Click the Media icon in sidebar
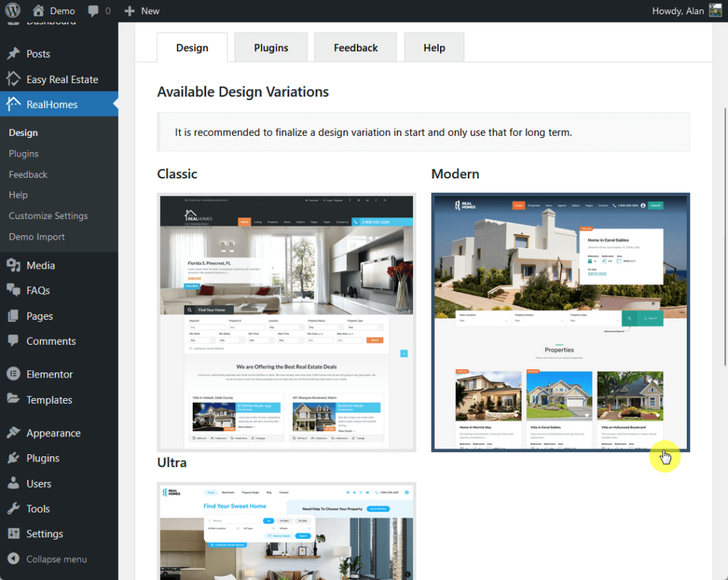 click(x=13, y=265)
